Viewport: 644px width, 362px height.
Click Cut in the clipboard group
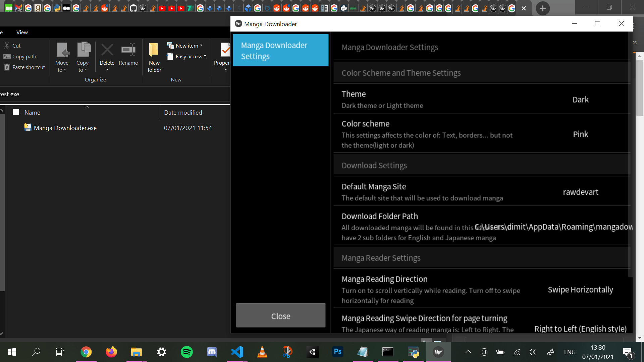(x=16, y=46)
